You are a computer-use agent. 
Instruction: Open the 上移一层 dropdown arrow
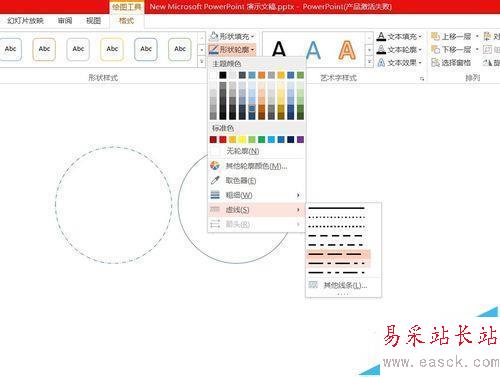(x=477, y=36)
